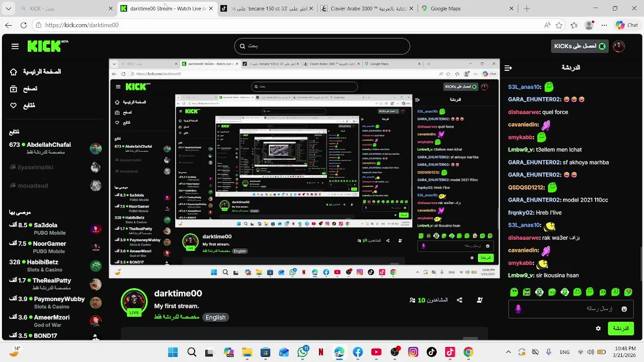
Task: Open the تصفح browse sidebar item
Action: click(x=24, y=88)
